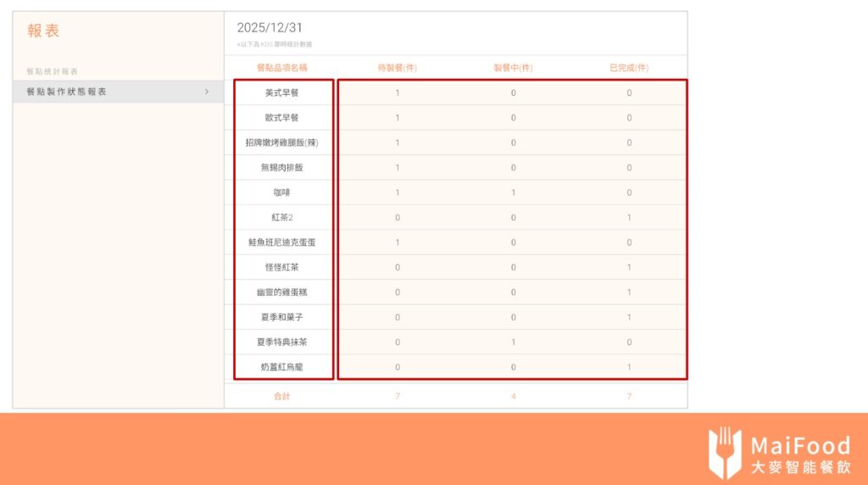The width and height of the screenshot is (868, 485).
Task: Click the MaiFood fork logo icon
Action: pyautogui.click(x=725, y=453)
